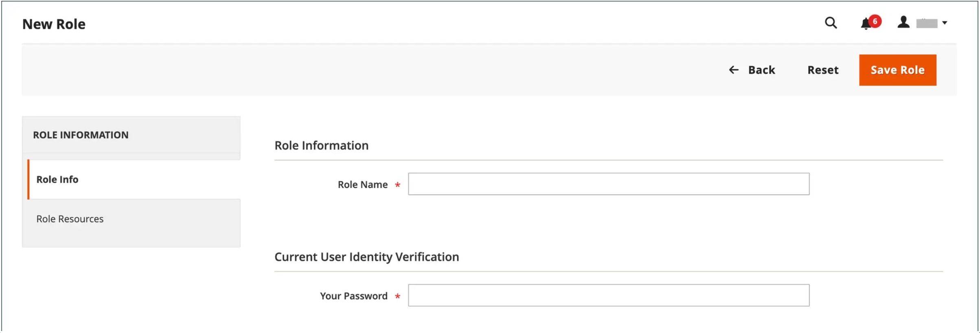Click the Your Password label
The width and height of the screenshot is (980, 333).
pos(353,296)
